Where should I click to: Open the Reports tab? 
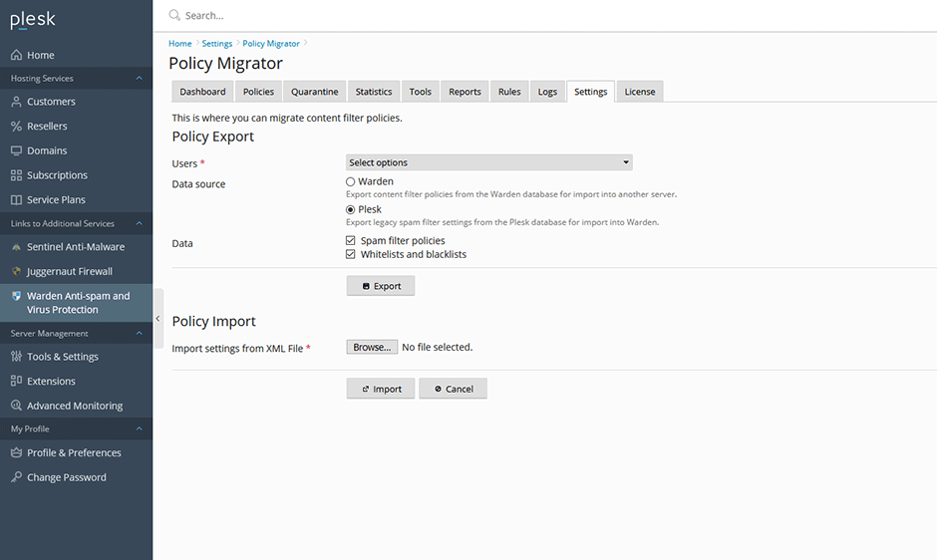click(465, 92)
